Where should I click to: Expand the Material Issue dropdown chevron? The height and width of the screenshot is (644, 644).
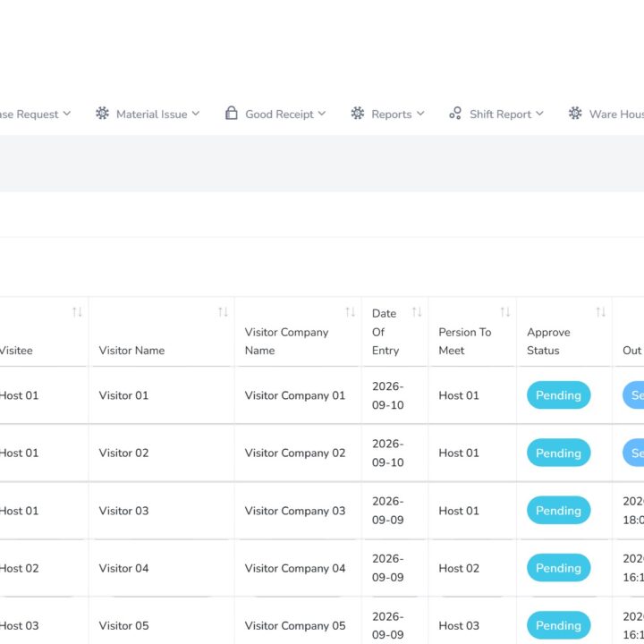(x=196, y=114)
